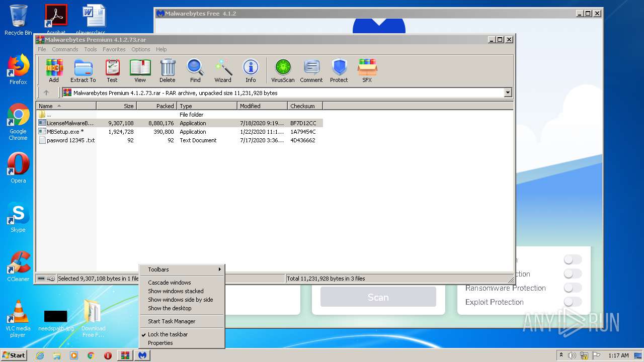Select VLC media player desktop shortcut

click(18, 319)
